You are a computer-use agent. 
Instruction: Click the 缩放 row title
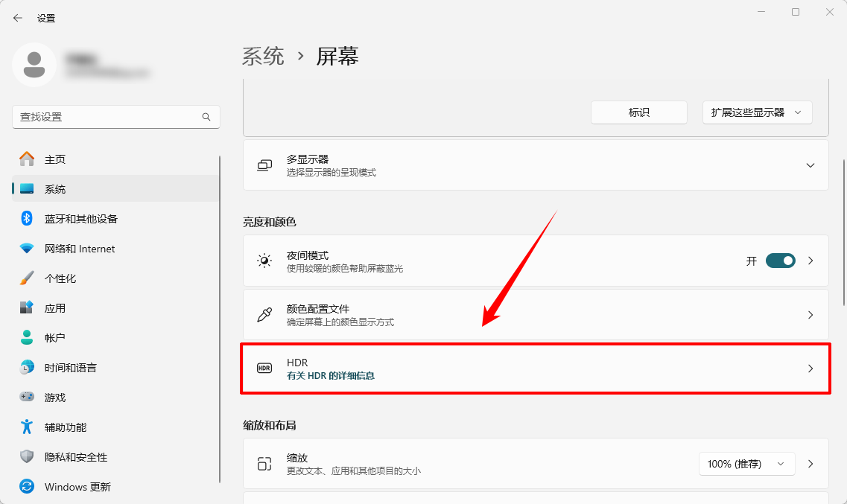point(297,458)
